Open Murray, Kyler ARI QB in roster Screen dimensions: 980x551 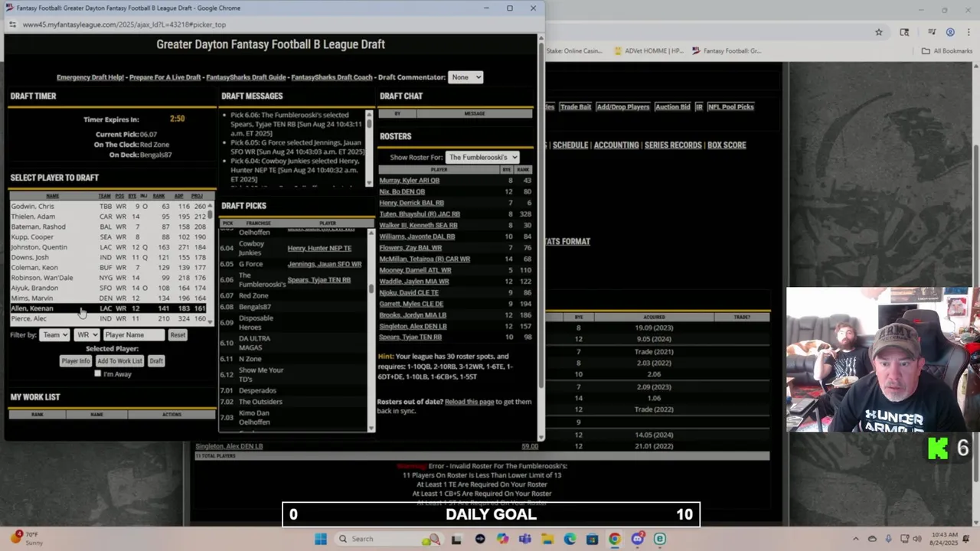tap(410, 181)
